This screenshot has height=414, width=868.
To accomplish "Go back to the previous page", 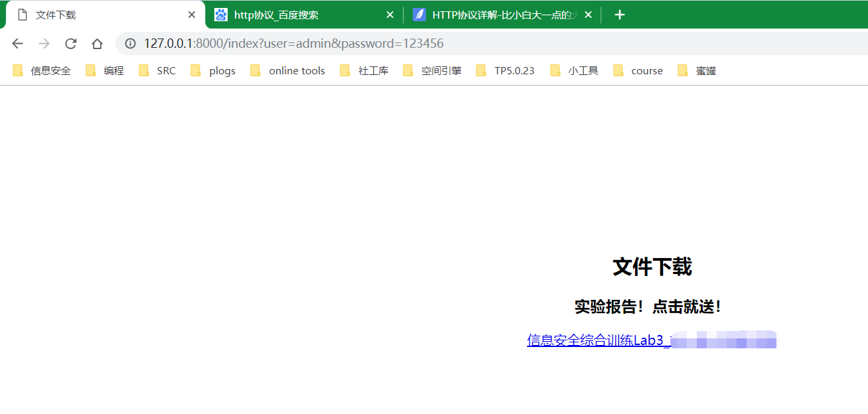I will (18, 44).
